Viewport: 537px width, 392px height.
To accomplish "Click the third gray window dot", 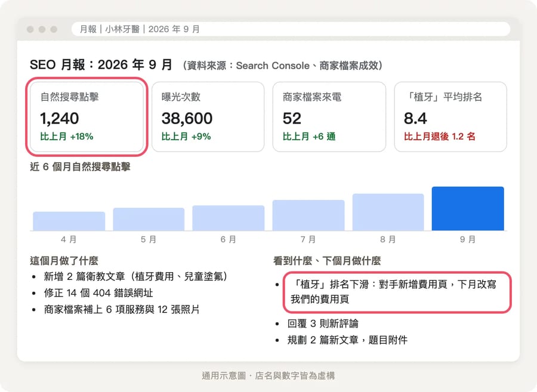I will (54, 29).
